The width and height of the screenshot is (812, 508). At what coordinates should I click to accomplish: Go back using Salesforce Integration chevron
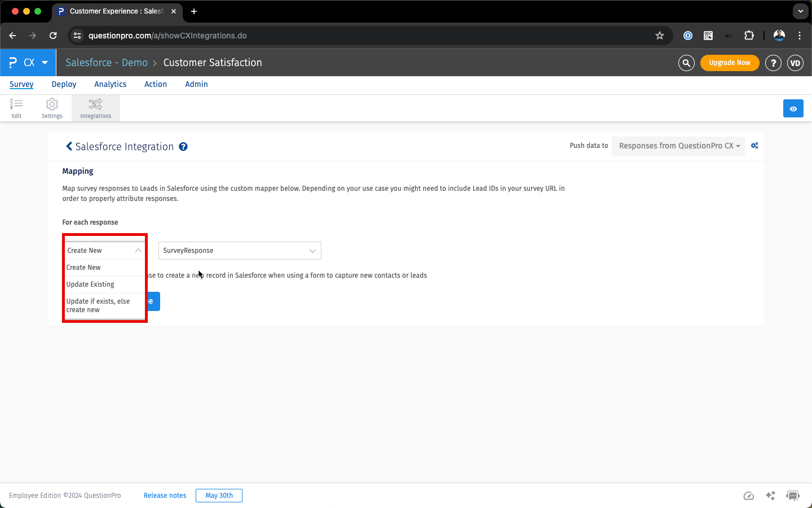tap(69, 146)
